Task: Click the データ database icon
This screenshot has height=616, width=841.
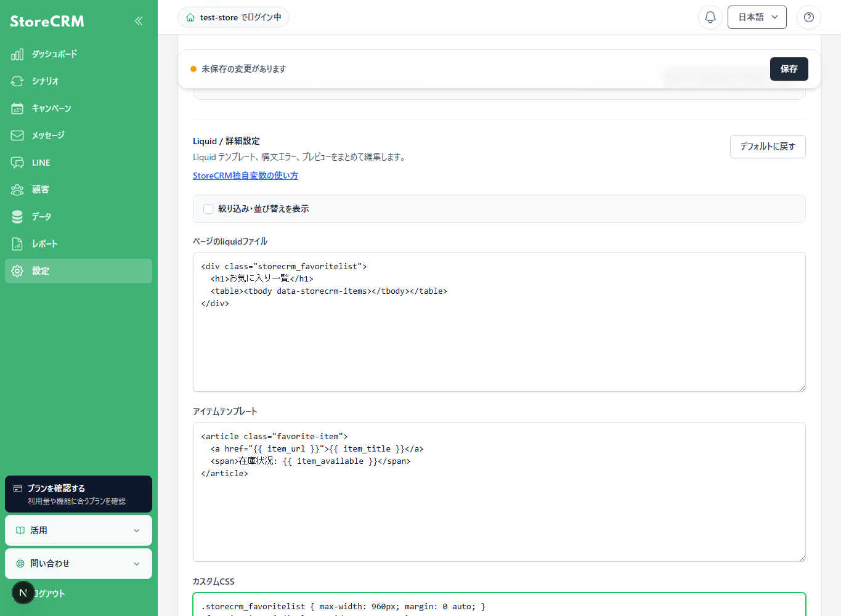Action: [x=17, y=217]
